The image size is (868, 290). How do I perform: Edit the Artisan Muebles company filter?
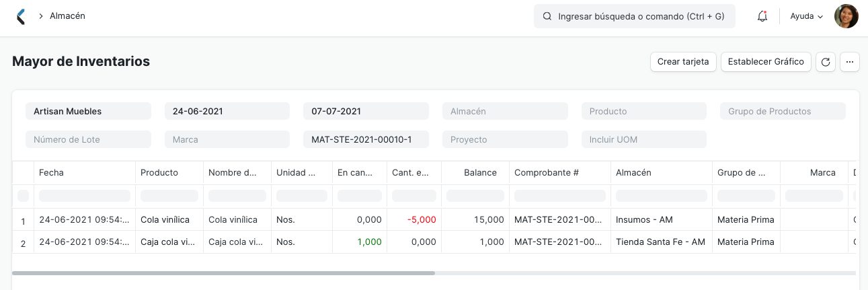point(88,111)
